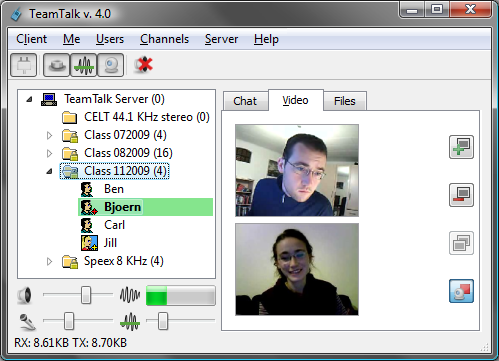The image size is (499, 361).
Task: Click add video window icon
Action: click(461, 147)
